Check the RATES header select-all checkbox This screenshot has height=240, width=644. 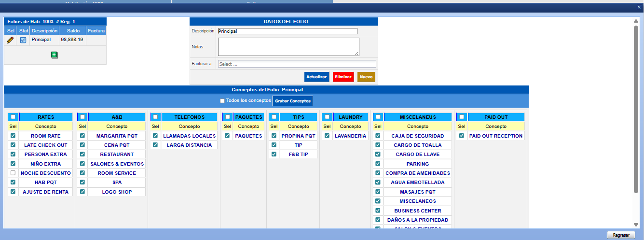(13, 117)
